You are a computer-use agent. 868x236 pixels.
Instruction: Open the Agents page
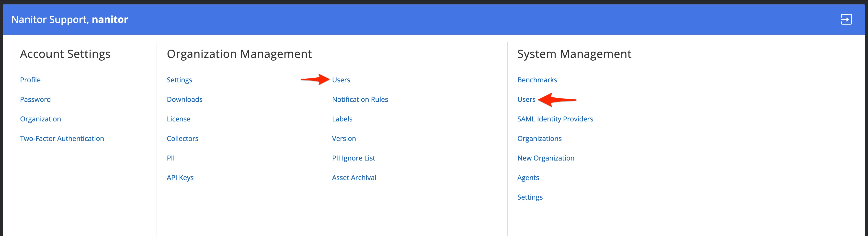(528, 177)
